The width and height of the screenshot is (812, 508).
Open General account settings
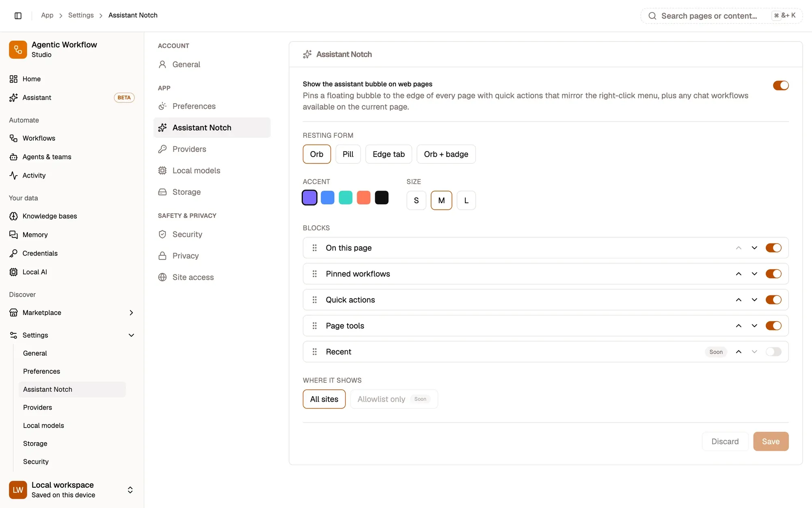212,65
